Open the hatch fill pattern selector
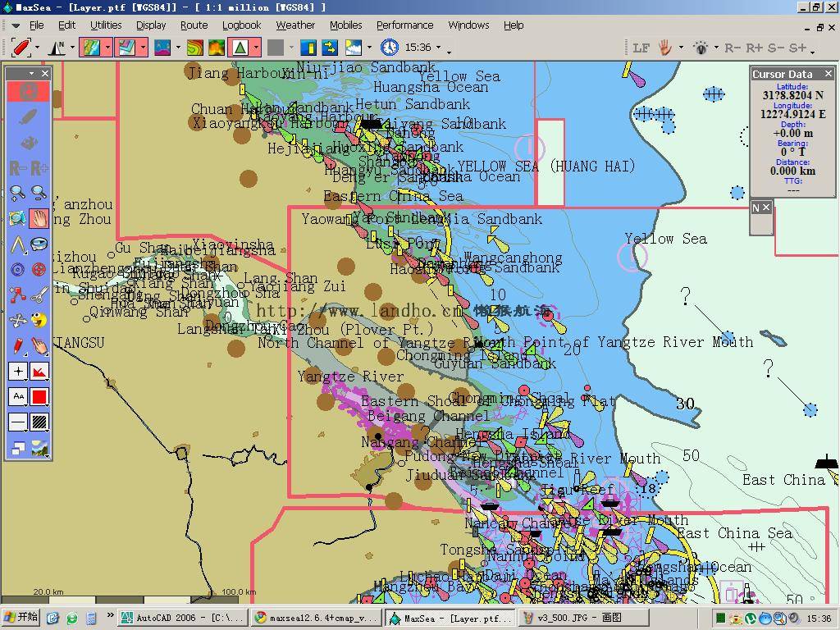The height and width of the screenshot is (630, 840). pos(39,422)
